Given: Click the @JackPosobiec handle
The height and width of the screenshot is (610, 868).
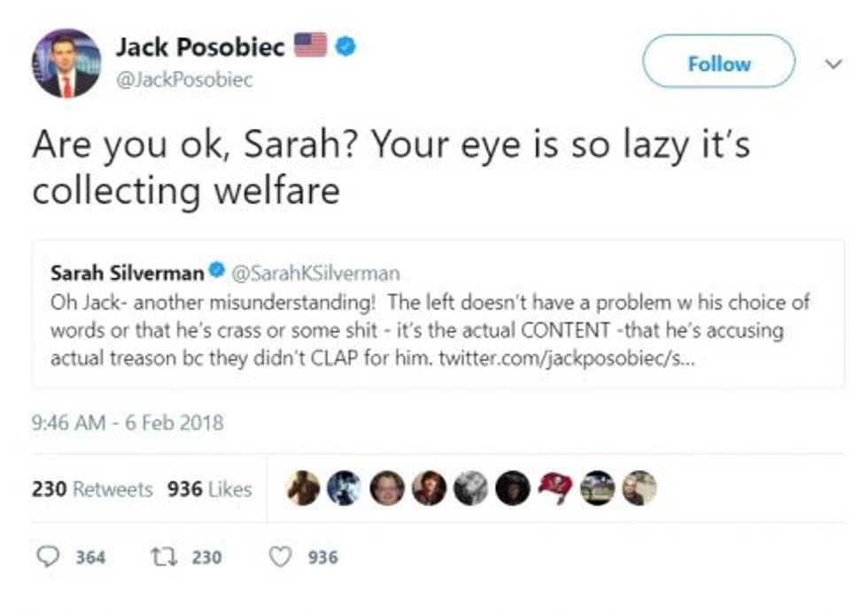Looking at the screenshot, I should [184, 80].
